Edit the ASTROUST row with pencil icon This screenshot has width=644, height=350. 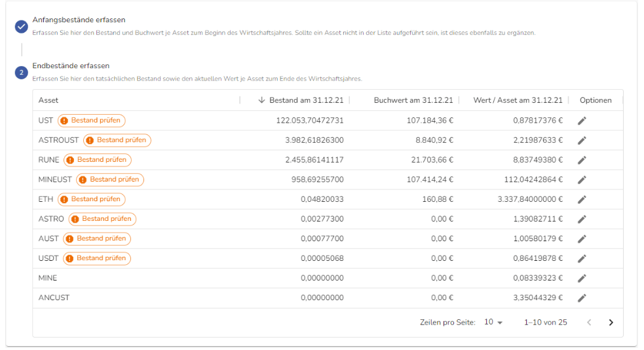point(582,140)
